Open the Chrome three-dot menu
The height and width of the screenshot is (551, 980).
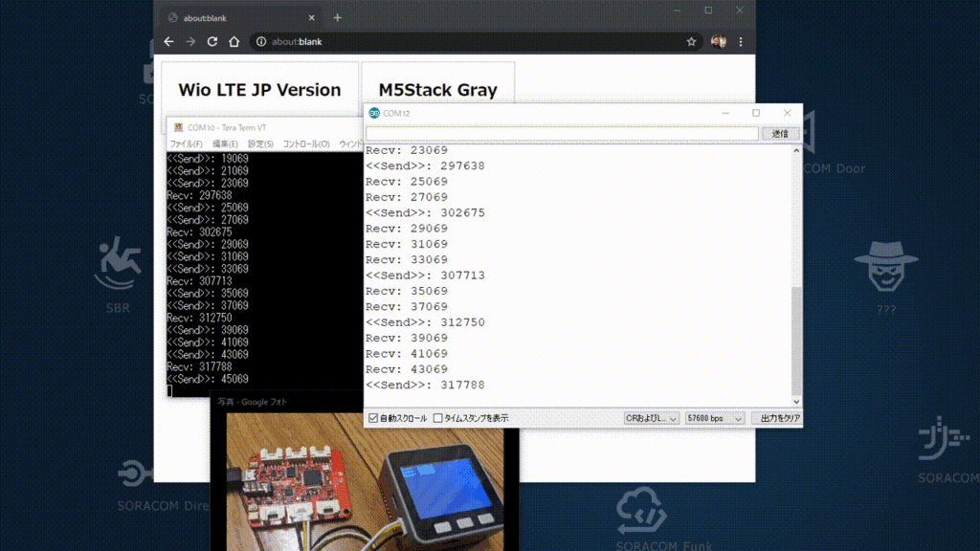741,42
